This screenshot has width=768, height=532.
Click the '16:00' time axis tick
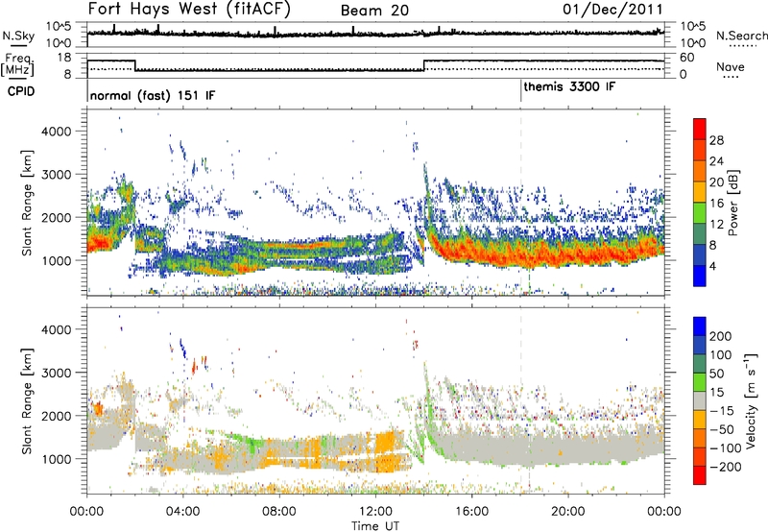(471, 512)
